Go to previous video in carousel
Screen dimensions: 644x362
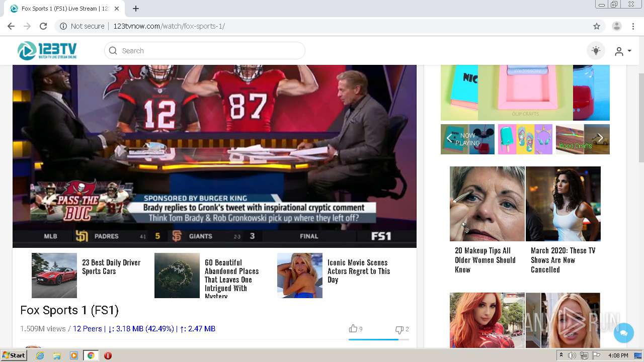[x=449, y=138]
